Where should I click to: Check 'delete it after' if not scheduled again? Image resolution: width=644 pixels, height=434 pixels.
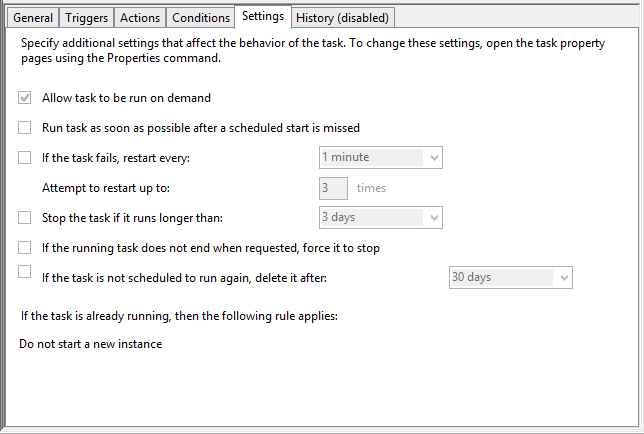click(x=25, y=271)
